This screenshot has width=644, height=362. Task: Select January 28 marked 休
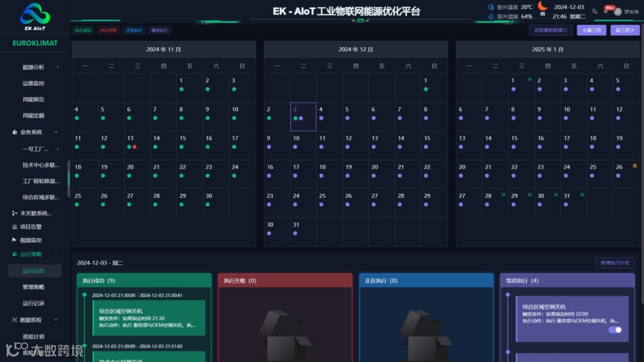coord(495,203)
